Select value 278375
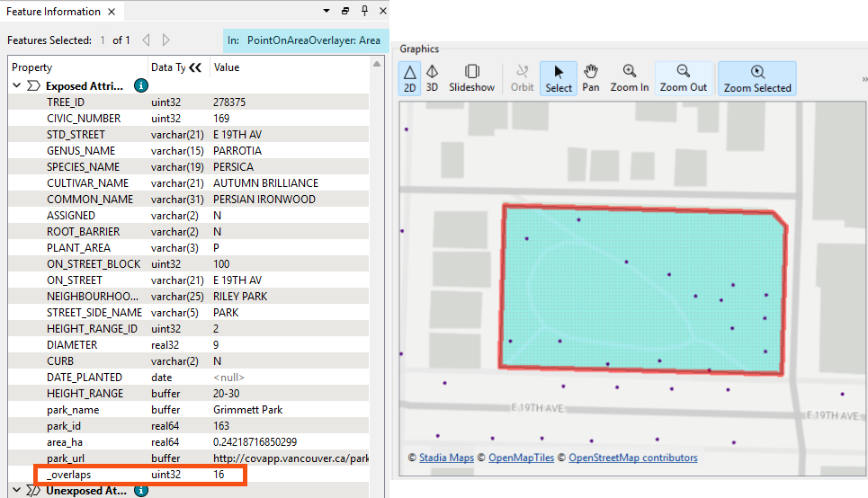Image resolution: width=868 pixels, height=498 pixels. click(x=229, y=102)
